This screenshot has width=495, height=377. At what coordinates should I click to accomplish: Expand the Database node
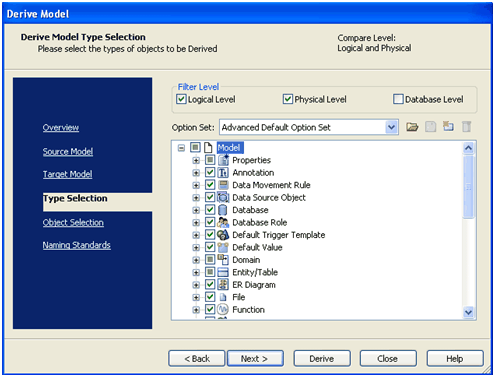[196, 210]
